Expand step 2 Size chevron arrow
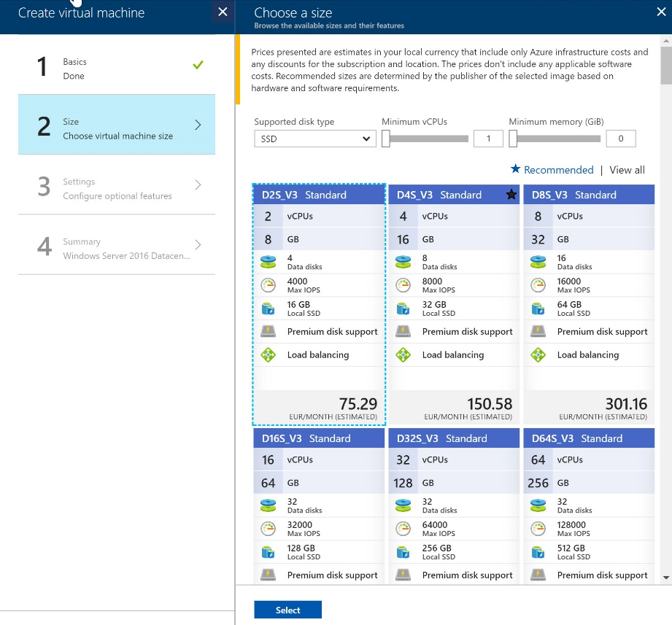This screenshot has height=625, width=672. click(x=198, y=125)
